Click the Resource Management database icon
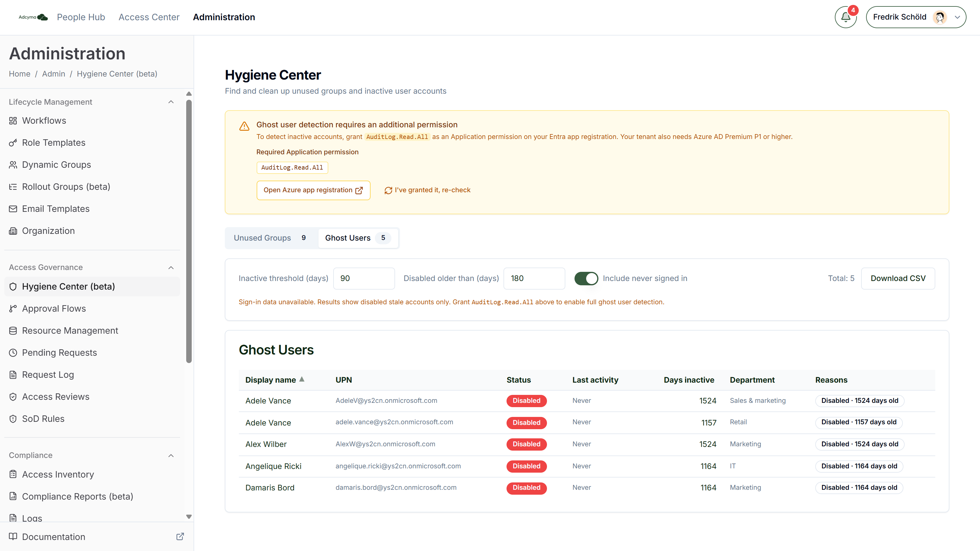 click(x=13, y=331)
